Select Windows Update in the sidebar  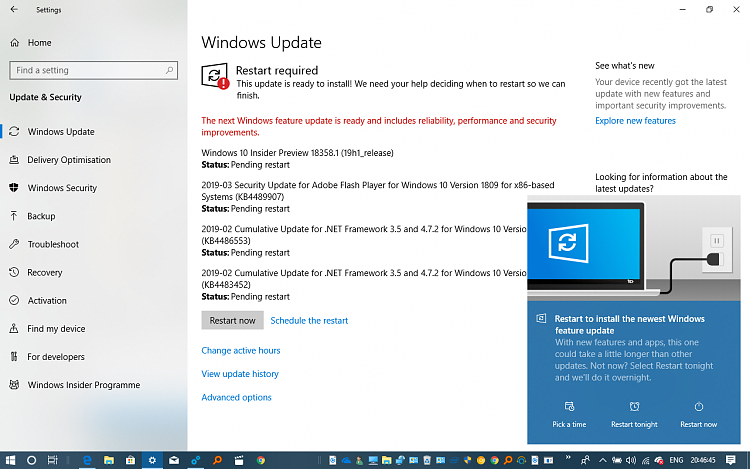pyautogui.click(x=61, y=131)
